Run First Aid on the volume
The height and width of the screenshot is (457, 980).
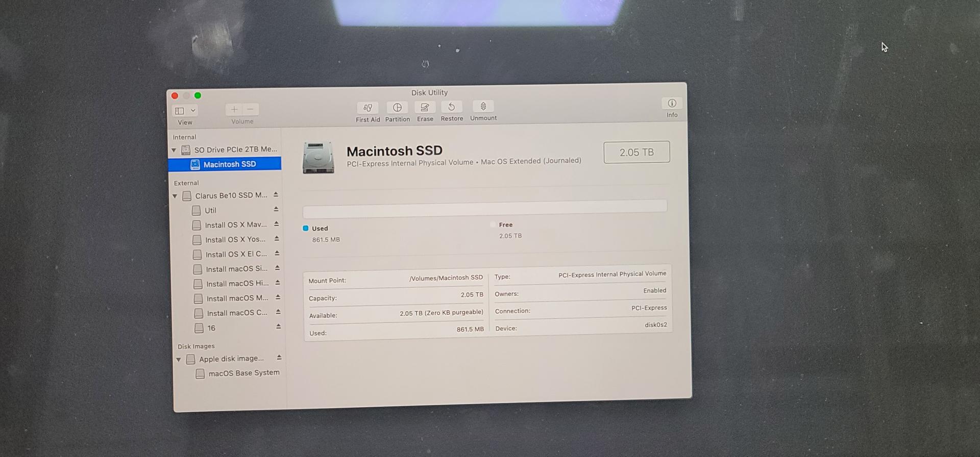click(367, 108)
